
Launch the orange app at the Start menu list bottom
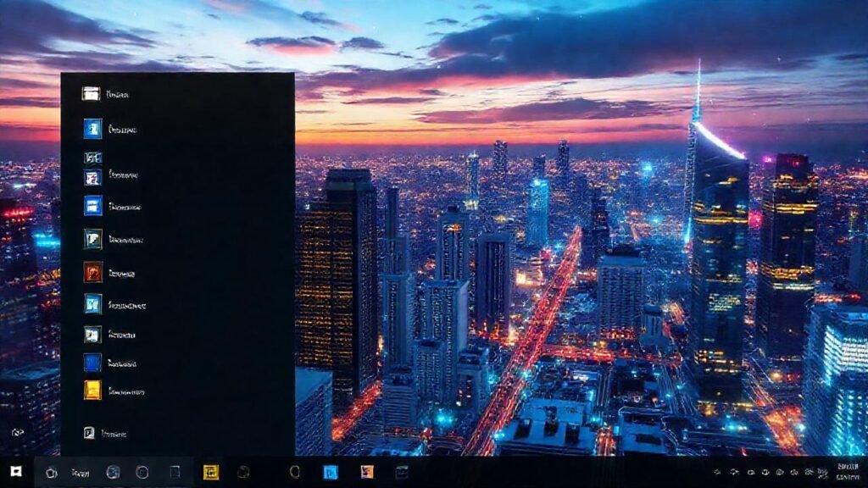tap(93, 391)
